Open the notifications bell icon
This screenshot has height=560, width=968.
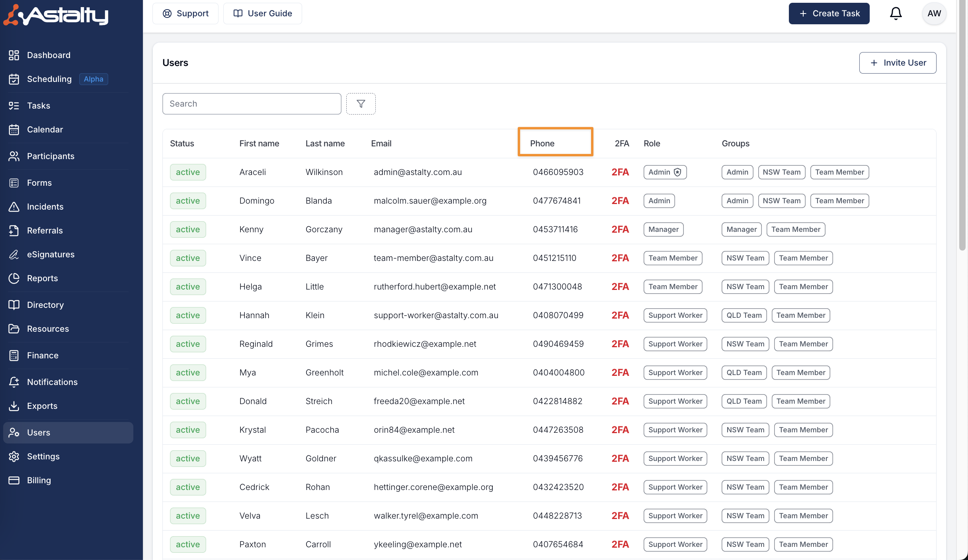coord(896,14)
